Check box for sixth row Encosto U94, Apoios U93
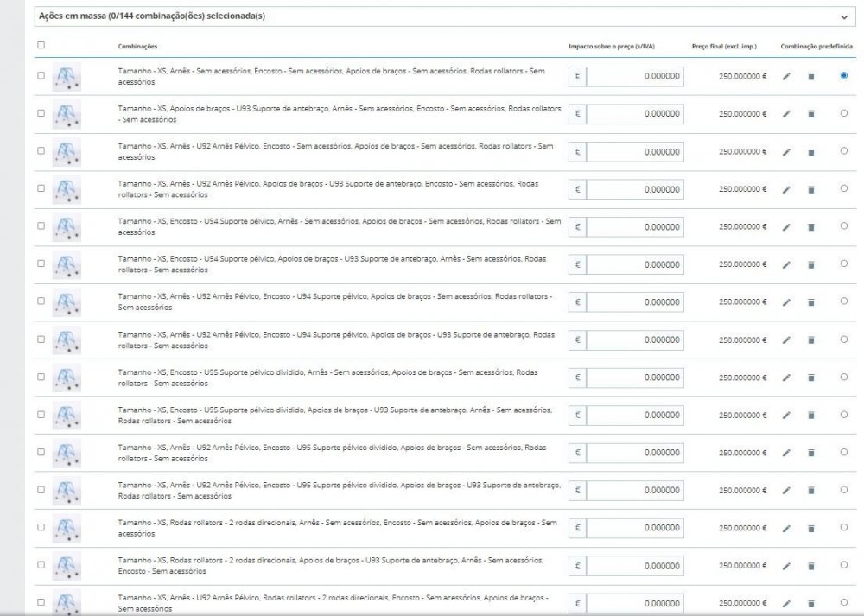The width and height of the screenshot is (864, 616). tap(41, 264)
